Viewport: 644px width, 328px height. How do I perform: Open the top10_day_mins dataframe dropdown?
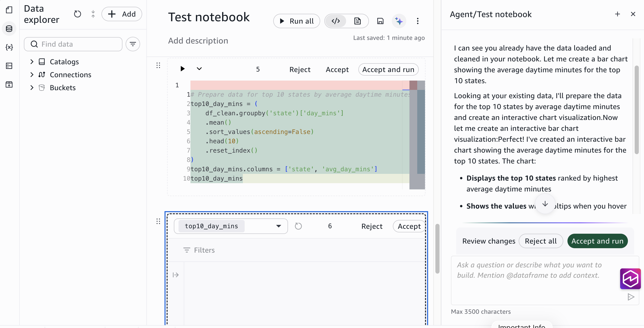tap(231, 226)
